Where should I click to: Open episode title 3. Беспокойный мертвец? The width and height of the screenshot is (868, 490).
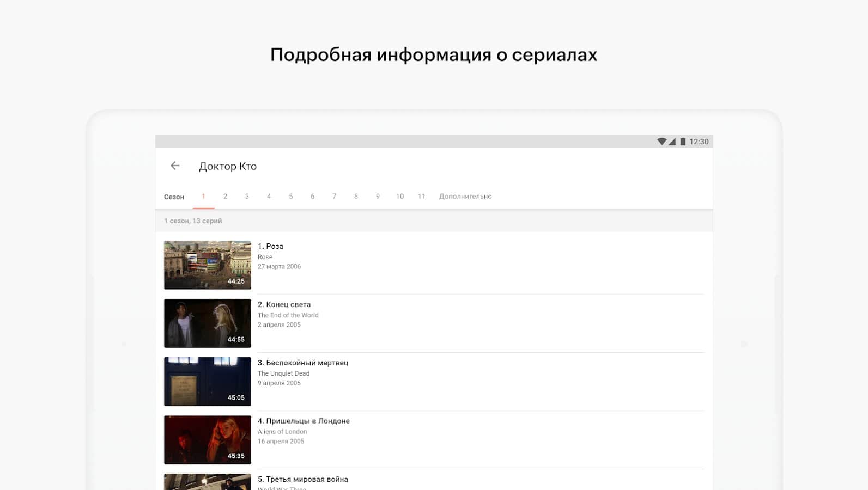pos(302,363)
